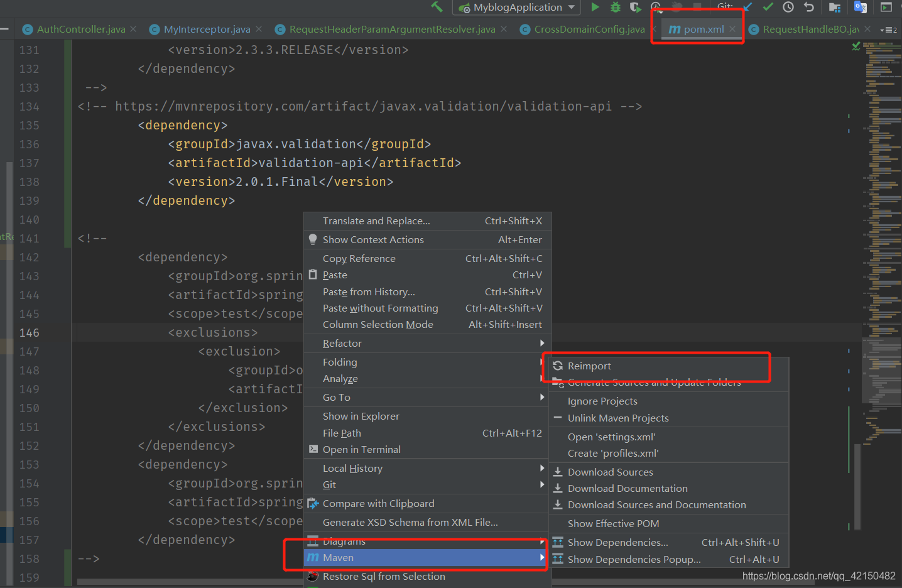This screenshot has height=588, width=902.
Task: Click the Git commit checkmark icon
Action: point(768,7)
